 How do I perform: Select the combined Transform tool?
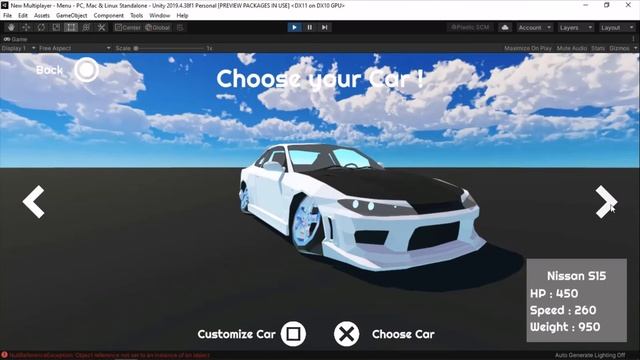(x=86, y=27)
